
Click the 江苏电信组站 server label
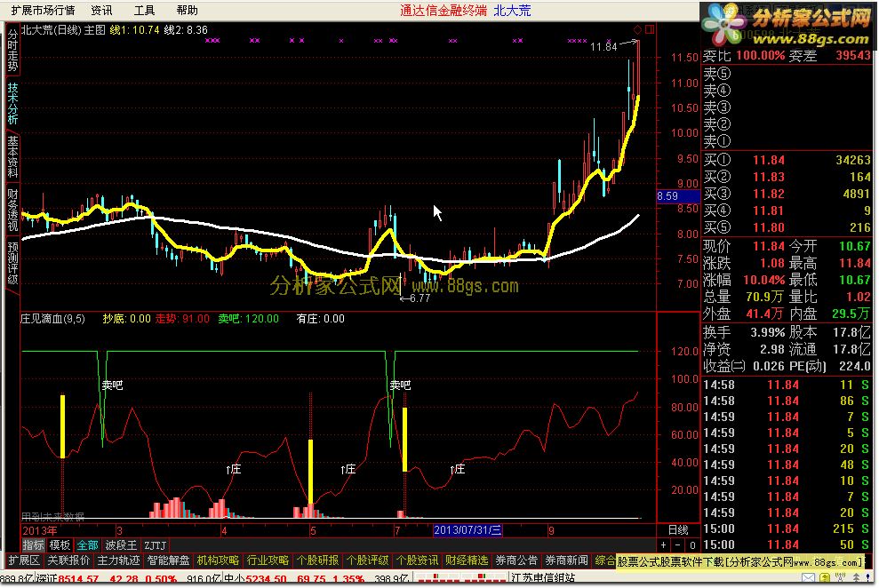point(544,578)
